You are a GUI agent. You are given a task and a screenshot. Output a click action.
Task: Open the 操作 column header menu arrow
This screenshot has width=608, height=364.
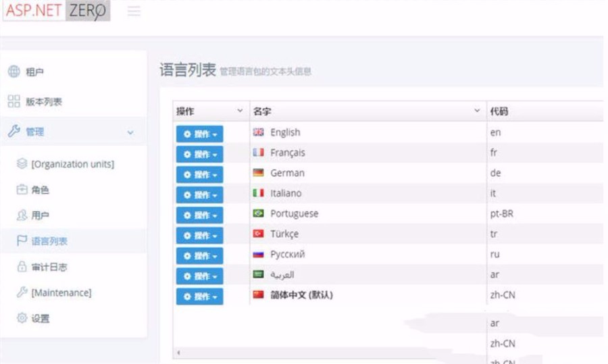240,111
